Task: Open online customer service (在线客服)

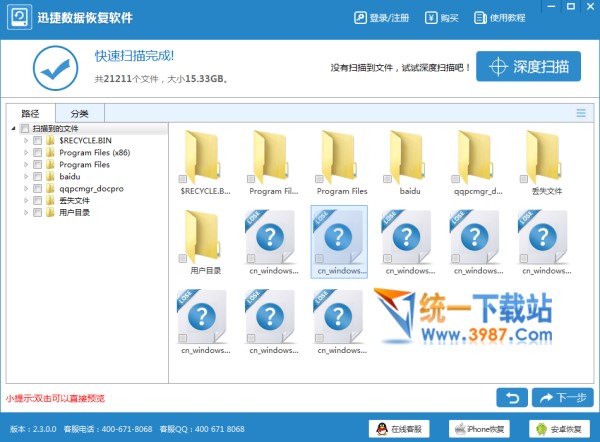Action: [x=399, y=429]
